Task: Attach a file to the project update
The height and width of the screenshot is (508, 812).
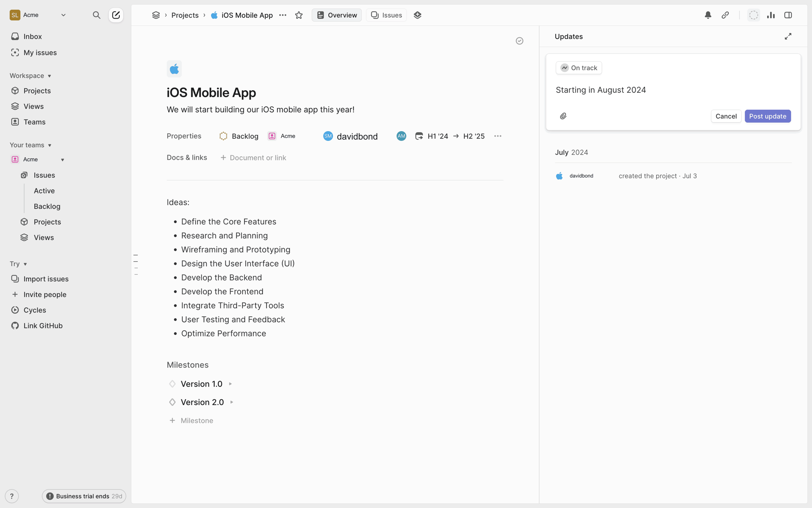Action: coord(563,116)
